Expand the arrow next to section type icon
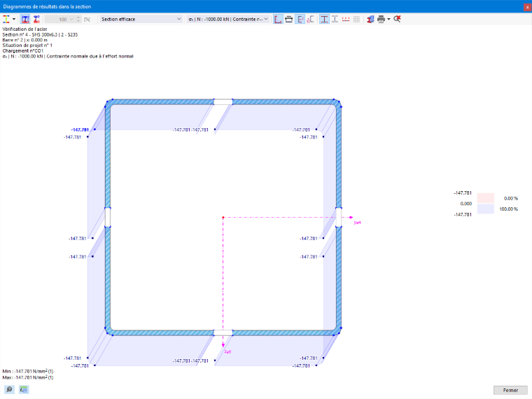This screenshot has height=399, width=532. tap(14, 20)
